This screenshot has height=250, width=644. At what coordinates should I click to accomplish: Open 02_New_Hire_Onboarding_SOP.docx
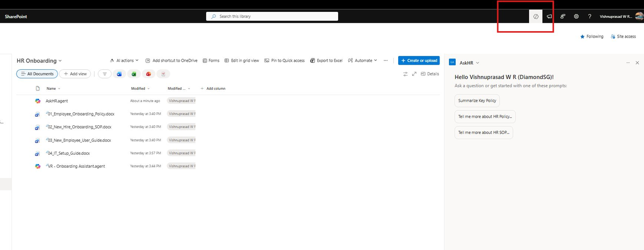(x=79, y=127)
